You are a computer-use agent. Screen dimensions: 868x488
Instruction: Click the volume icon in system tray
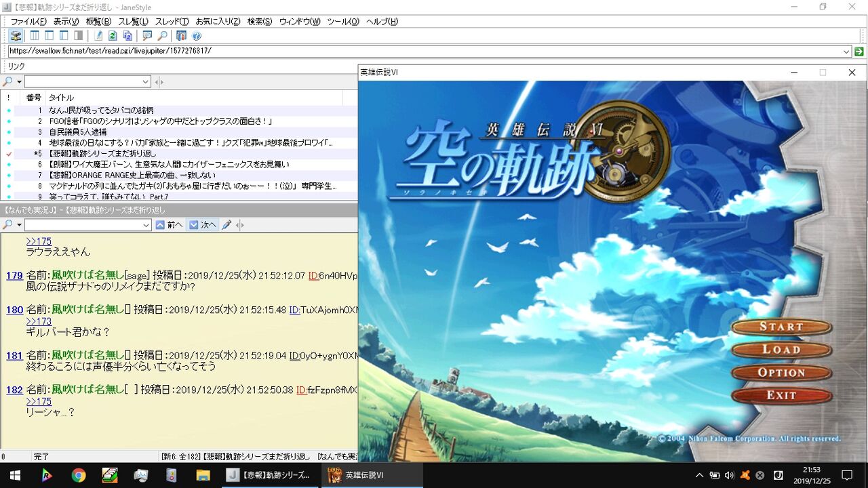[730, 475]
